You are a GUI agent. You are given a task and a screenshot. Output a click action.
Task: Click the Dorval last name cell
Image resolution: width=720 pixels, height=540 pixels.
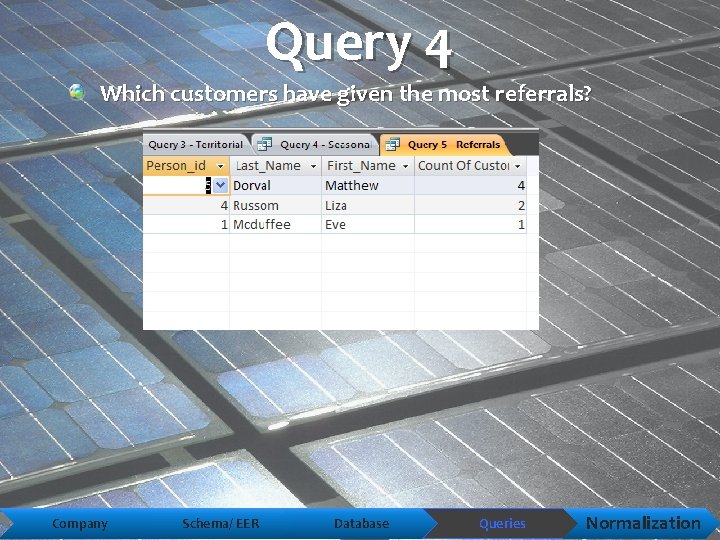[x=276, y=186]
